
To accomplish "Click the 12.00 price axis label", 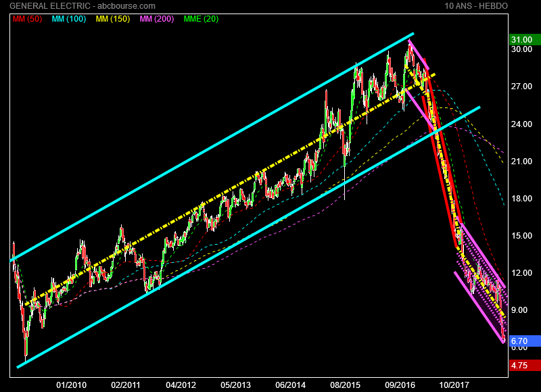I will coord(521,273).
